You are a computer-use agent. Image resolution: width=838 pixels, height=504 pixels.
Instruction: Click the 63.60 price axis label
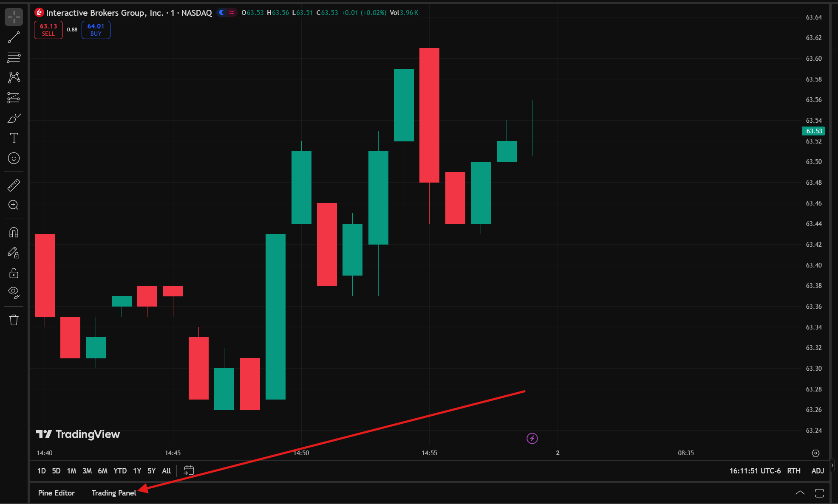click(x=814, y=59)
